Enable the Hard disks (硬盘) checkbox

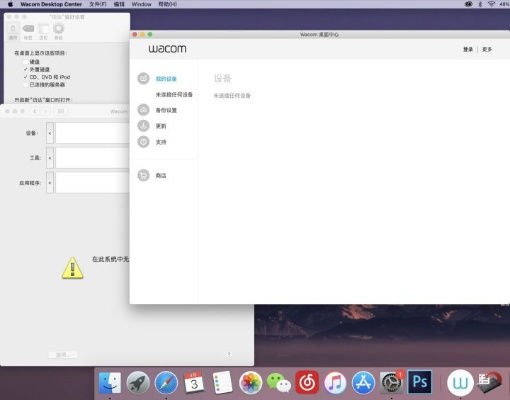click(25, 62)
